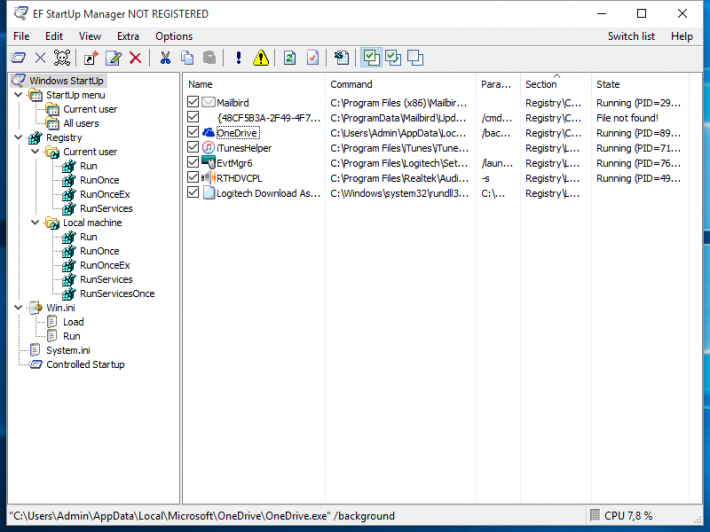Image resolution: width=710 pixels, height=532 pixels.
Task: Uncheck the RTHDVCPL checkbox
Action: click(x=193, y=177)
